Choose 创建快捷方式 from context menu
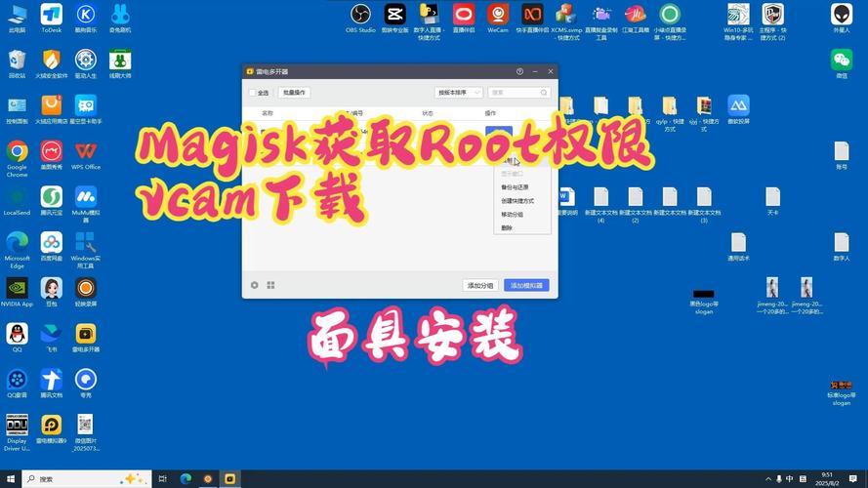The width and height of the screenshot is (868, 488). (517, 201)
